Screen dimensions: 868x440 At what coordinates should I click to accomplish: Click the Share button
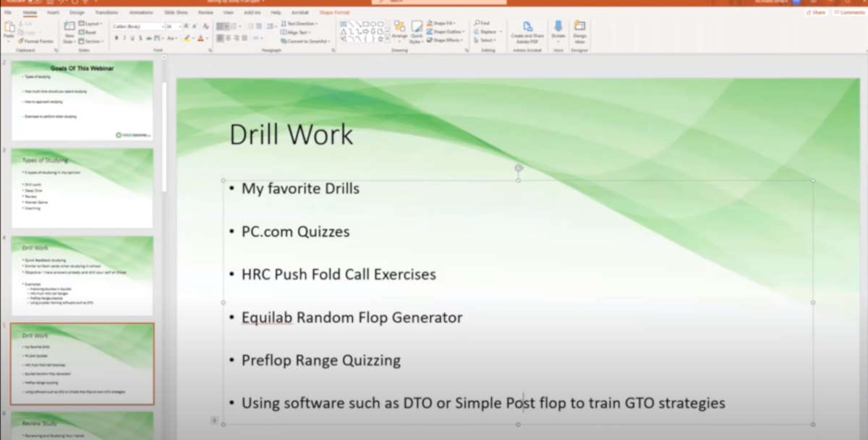tap(817, 12)
